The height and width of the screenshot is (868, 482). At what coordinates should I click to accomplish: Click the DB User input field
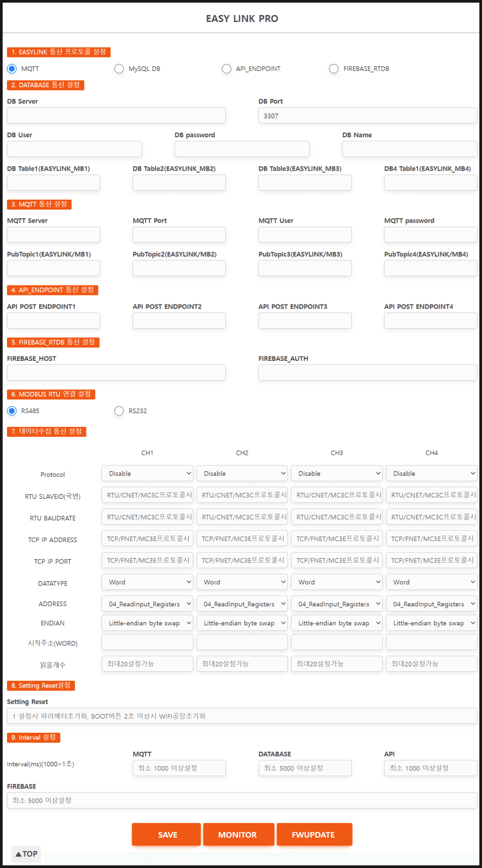point(74,149)
